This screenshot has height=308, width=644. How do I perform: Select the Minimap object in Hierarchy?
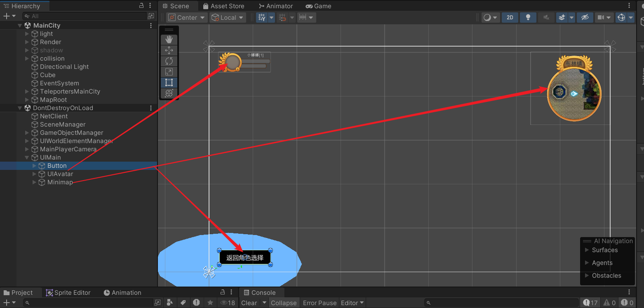coord(60,182)
